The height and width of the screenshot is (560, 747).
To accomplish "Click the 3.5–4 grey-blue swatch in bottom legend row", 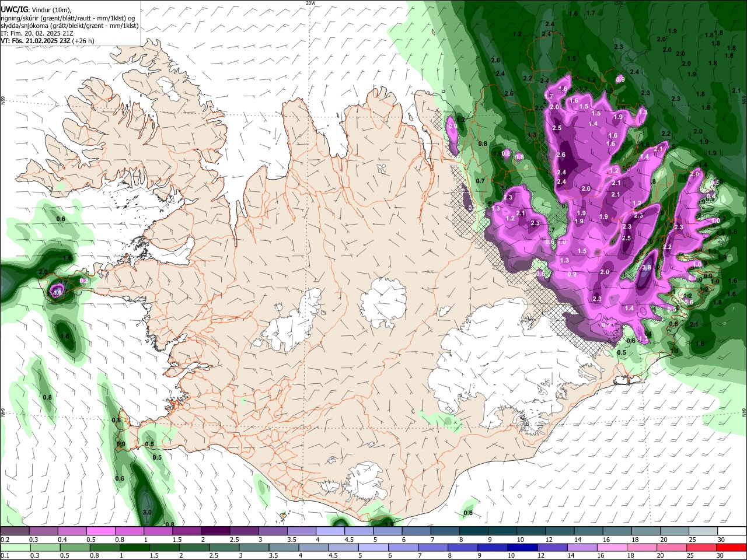I will [x=284, y=547].
